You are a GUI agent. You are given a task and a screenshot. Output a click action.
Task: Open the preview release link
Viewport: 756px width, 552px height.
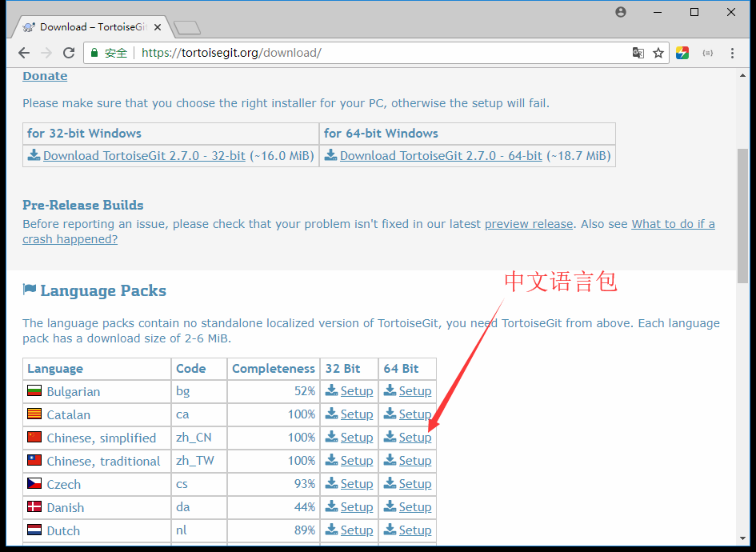(x=529, y=224)
